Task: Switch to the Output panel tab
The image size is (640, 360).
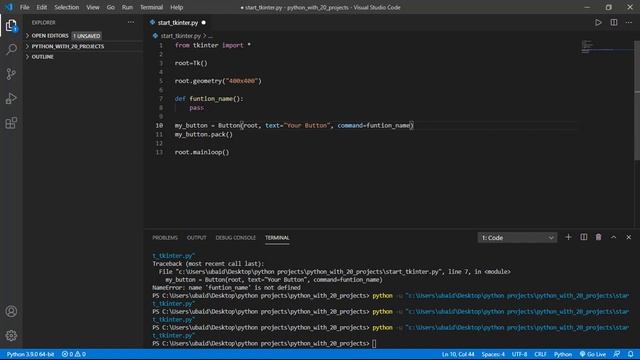Action: (x=197, y=238)
